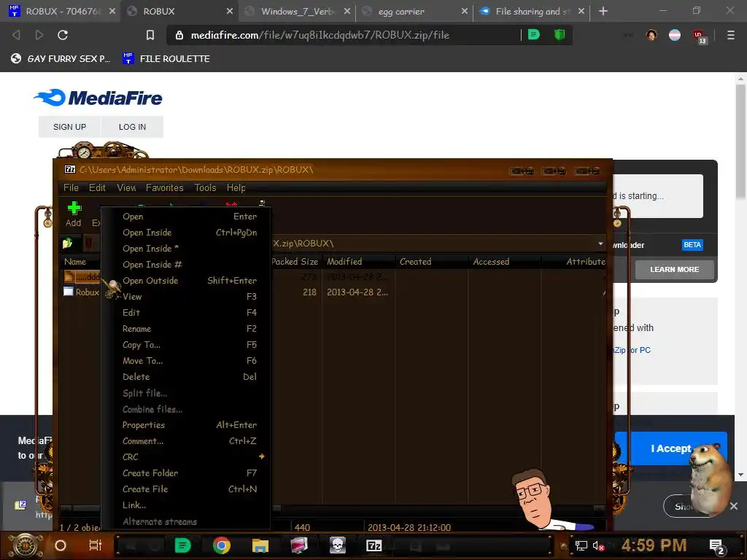Open the green chat app on taskbar
747x560 pixels.
pos(182,545)
